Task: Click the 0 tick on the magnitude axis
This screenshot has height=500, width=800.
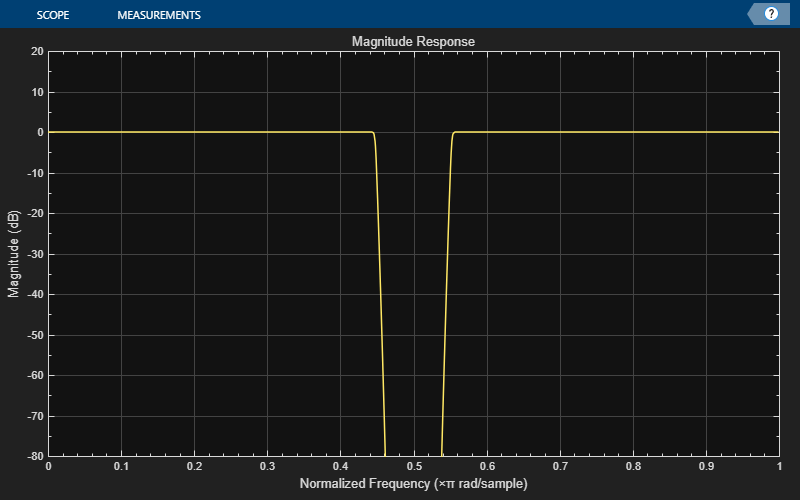Action: pos(38,132)
